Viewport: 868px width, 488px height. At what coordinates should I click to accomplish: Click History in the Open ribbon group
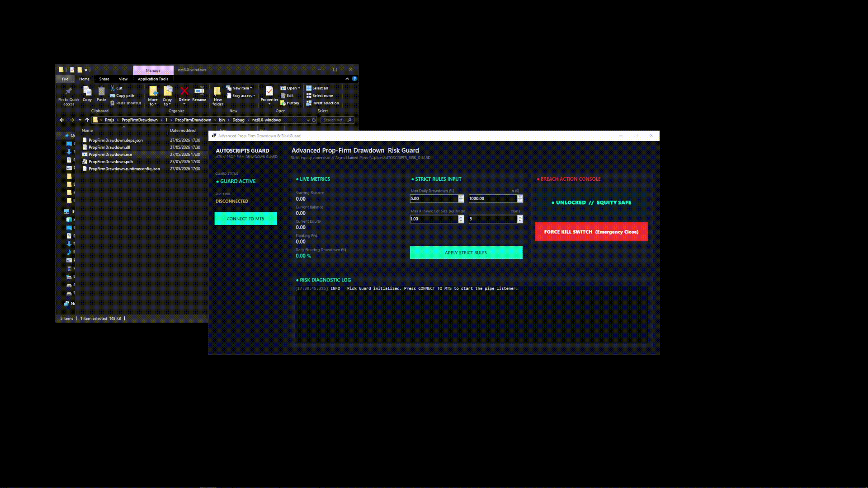tap(290, 103)
